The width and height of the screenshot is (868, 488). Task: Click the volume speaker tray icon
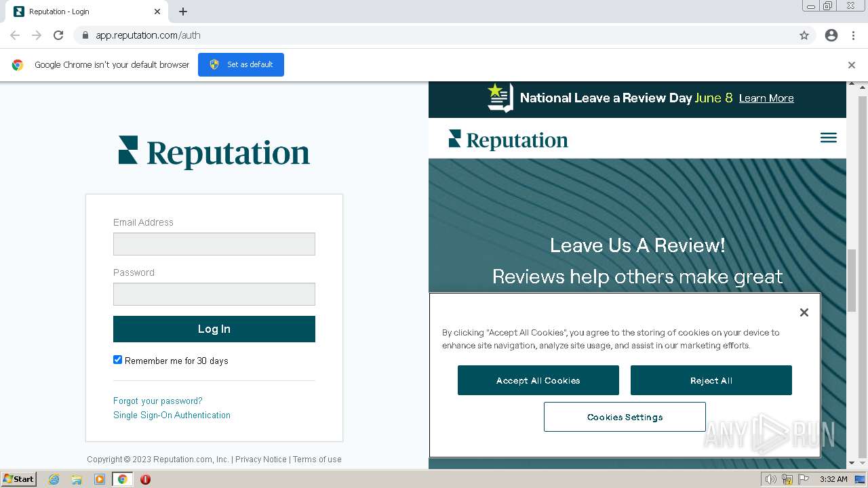770,479
